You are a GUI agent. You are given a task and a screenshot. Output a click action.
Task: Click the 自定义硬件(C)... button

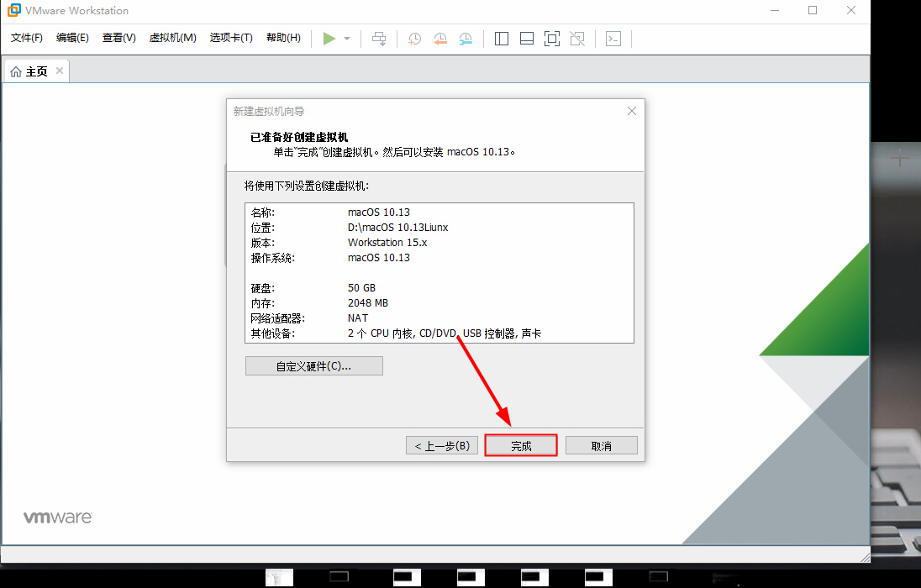[x=313, y=366]
